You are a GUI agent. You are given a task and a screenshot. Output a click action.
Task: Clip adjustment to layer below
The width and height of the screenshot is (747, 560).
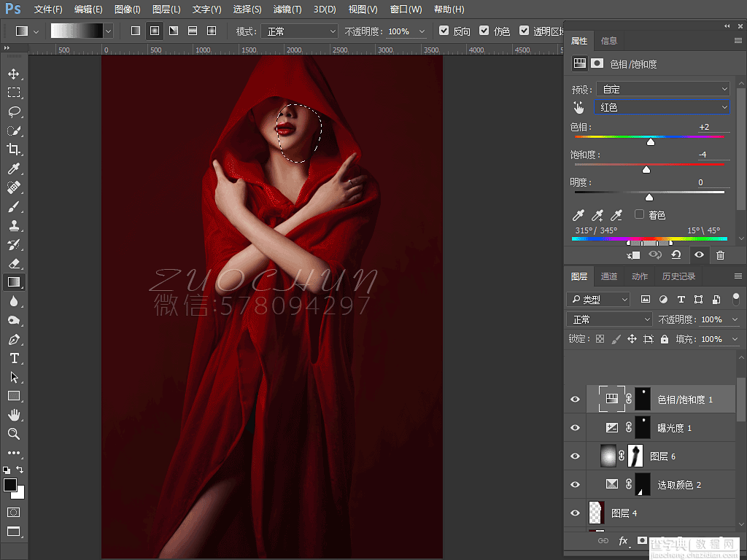pos(633,255)
